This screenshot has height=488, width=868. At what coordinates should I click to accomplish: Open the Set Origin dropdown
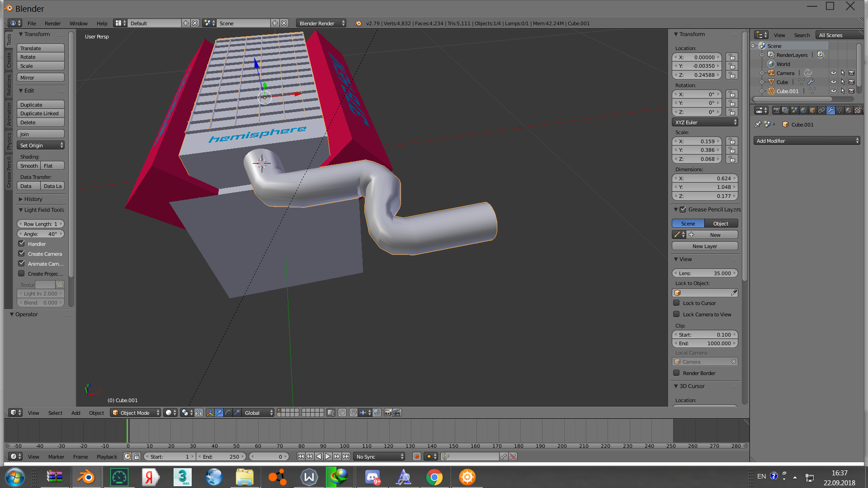pos(41,145)
